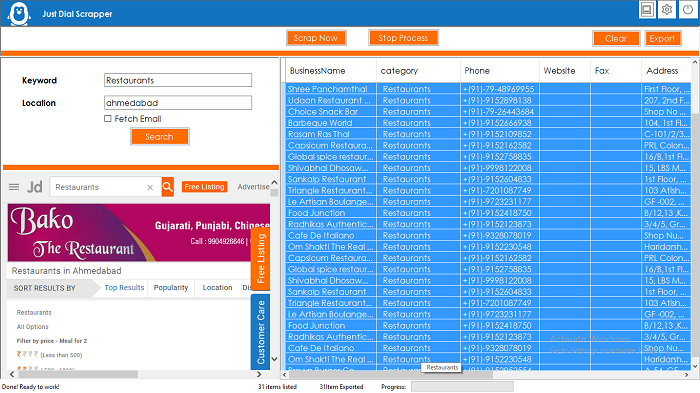Viewport: 700px width, 393px height.
Task: Export the scraped results
Action: point(662,38)
